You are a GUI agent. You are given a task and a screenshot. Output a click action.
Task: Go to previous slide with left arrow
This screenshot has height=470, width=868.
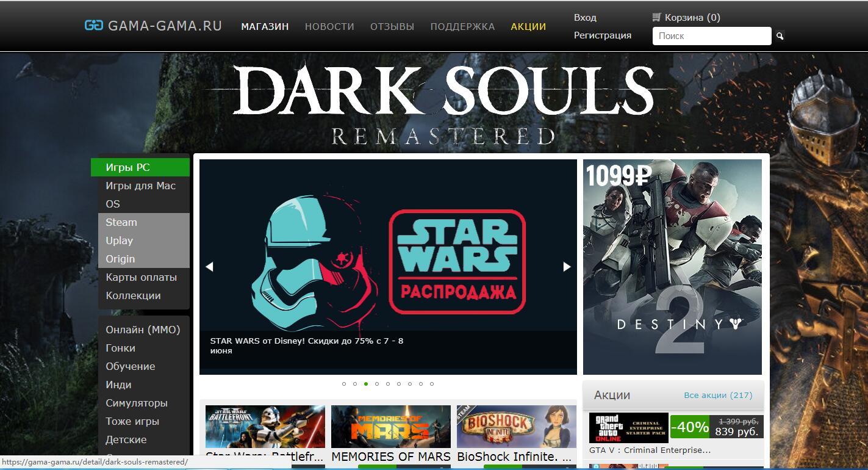click(209, 266)
